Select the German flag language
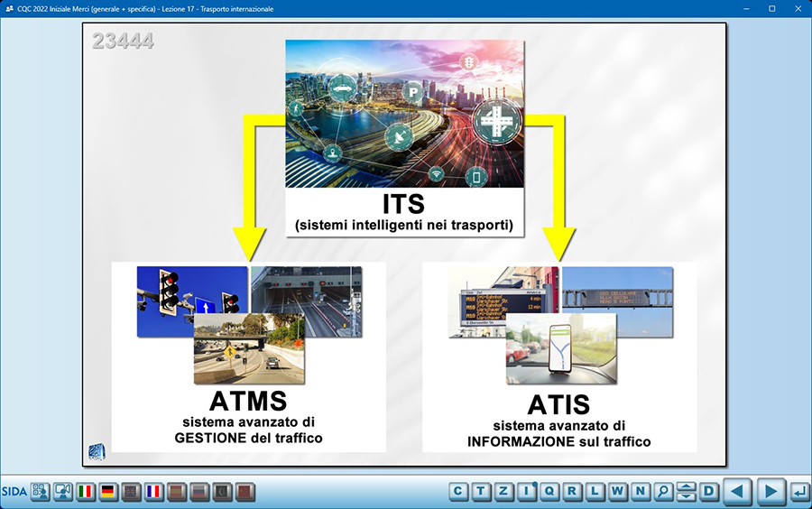The height and width of the screenshot is (509, 812). [108, 492]
